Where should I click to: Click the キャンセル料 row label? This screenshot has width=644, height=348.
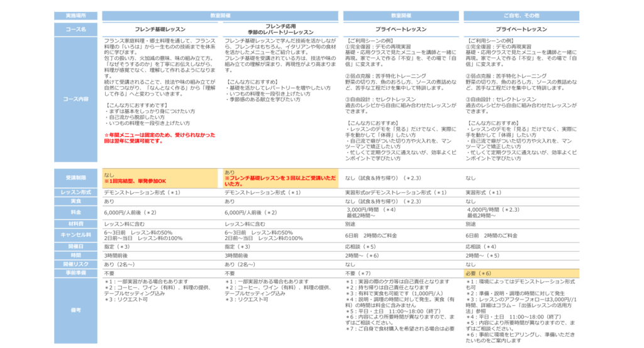(75, 235)
